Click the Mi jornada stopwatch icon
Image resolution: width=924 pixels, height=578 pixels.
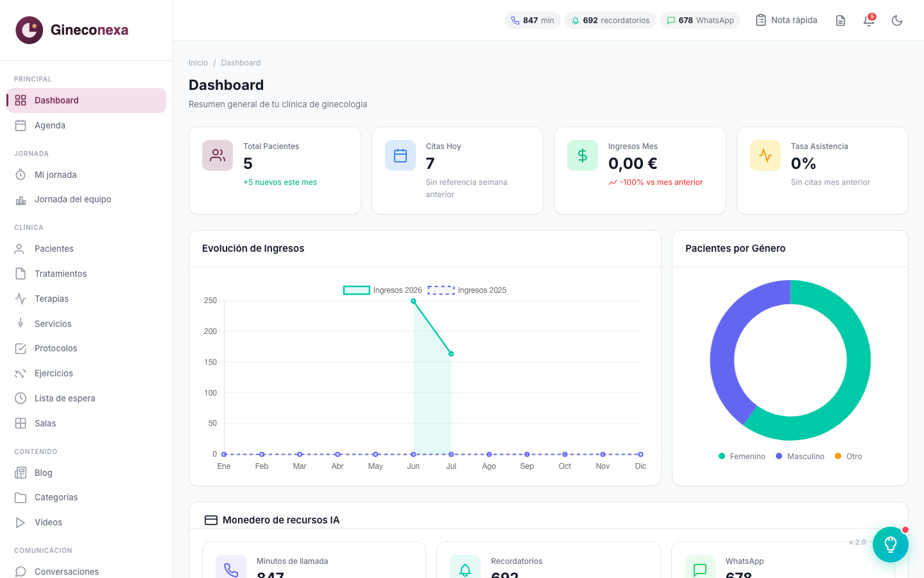click(21, 175)
